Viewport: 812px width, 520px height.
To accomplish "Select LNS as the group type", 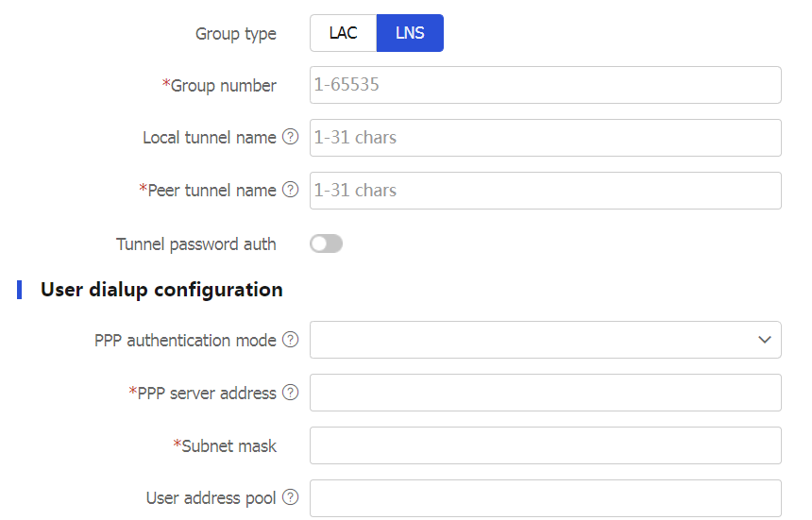I will [x=410, y=33].
